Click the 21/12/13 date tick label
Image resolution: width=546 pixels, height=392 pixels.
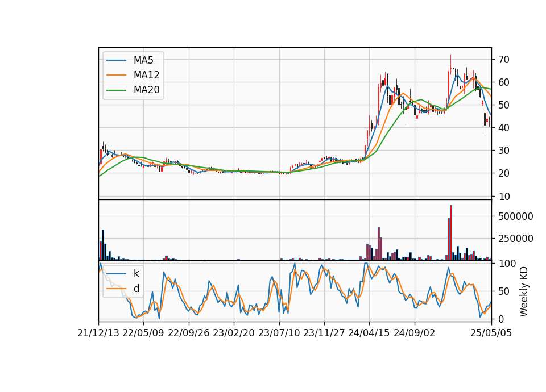pyautogui.click(x=98, y=333)
